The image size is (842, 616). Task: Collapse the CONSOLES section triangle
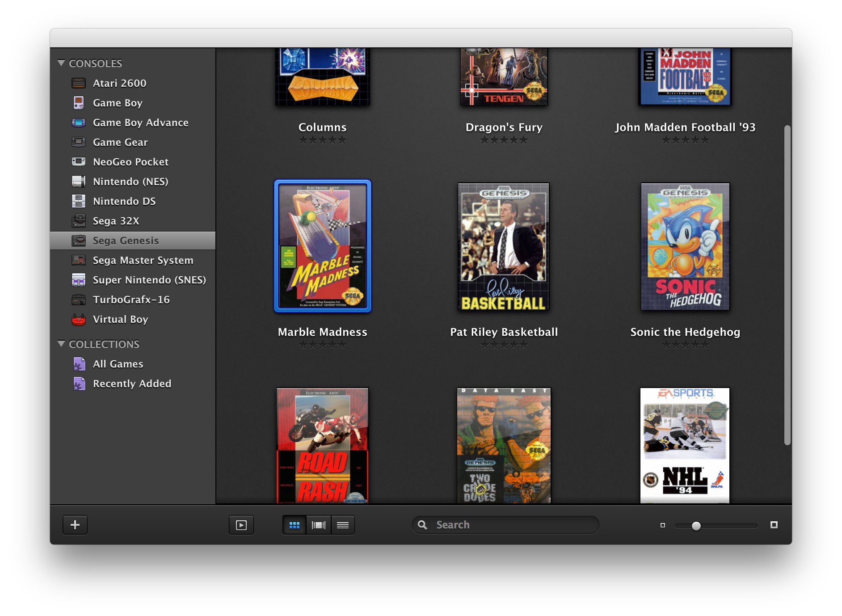coord(61,63)
